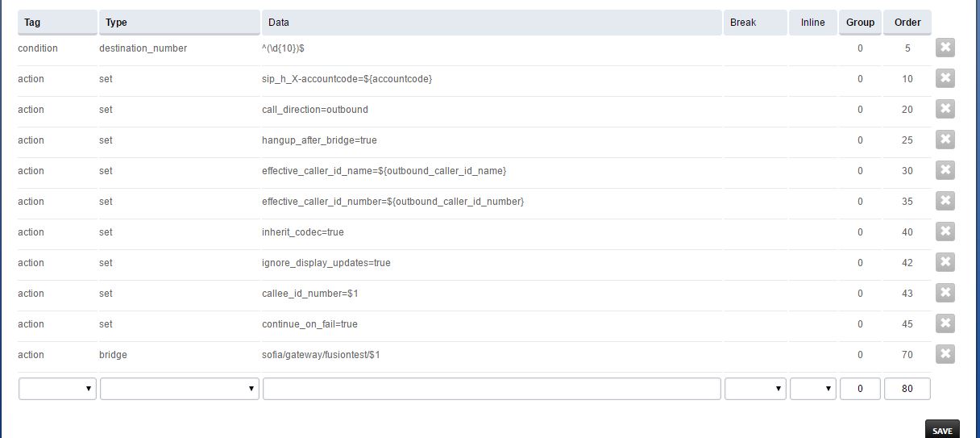Click order value 42
The height and width of the screenshot is (438, 980).
point(907,263)
